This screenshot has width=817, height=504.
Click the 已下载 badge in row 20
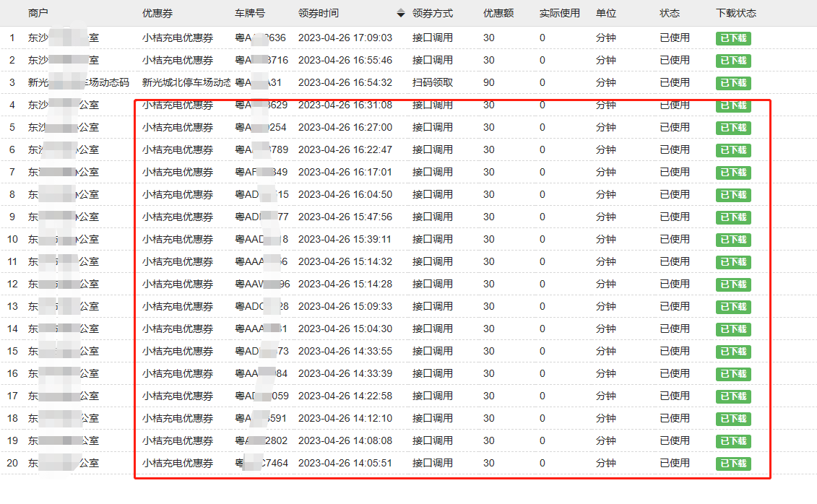click(733, 464)
